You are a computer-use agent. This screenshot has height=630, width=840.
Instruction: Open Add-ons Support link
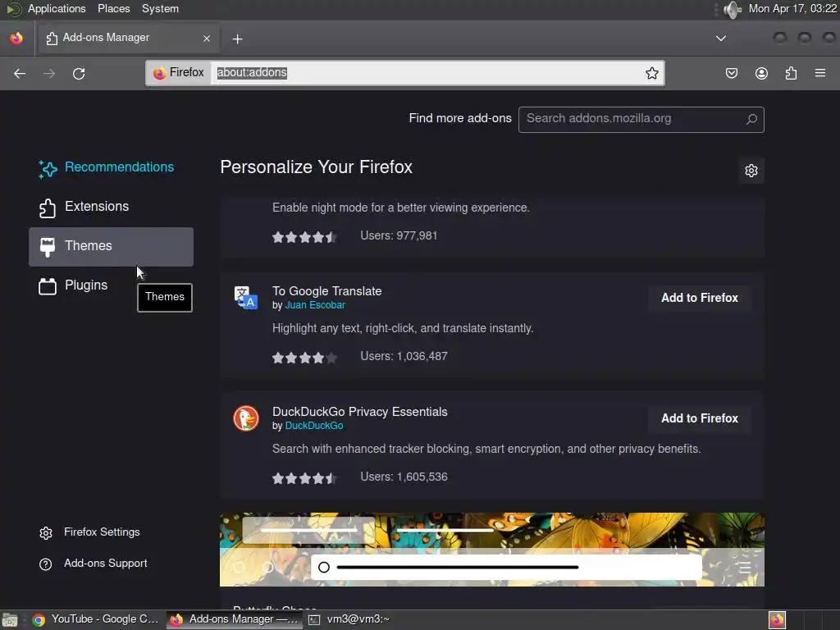click(x=106, y=563)
